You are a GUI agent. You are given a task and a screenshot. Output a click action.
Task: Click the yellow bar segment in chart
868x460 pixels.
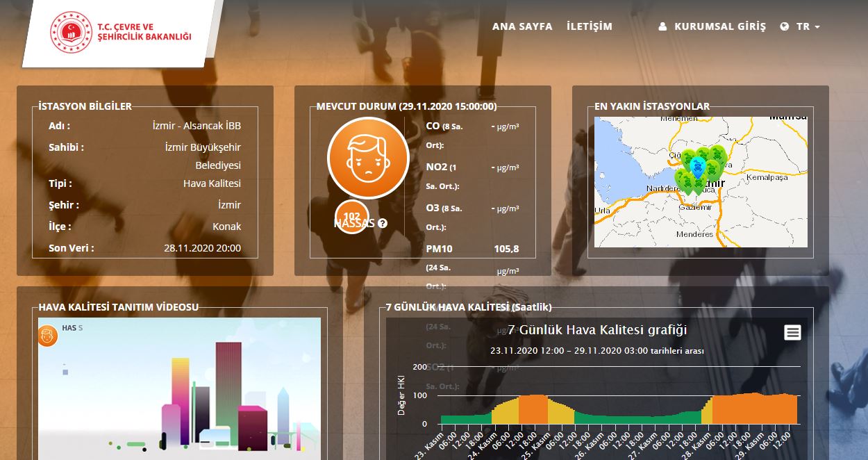(505, 412)
